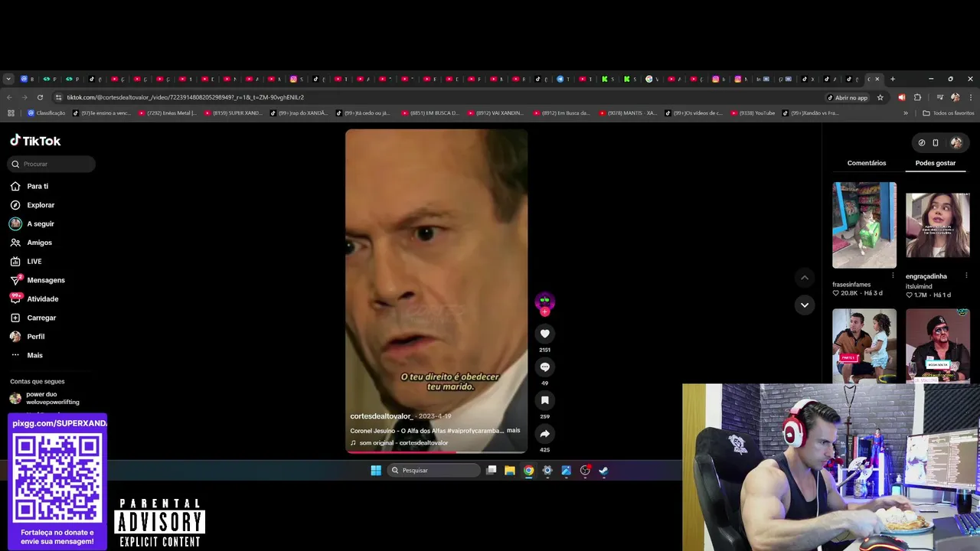Click the phone icon in top-right pill
Image resolution: width=980 pixels, height=551 pixels.
tap(936, 142)
